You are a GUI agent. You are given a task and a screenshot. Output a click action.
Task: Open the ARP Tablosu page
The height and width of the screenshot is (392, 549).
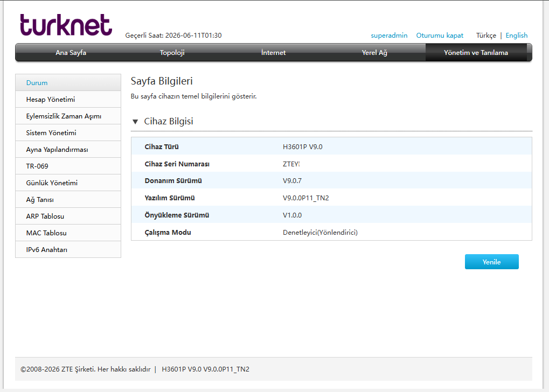click(68, 216)
